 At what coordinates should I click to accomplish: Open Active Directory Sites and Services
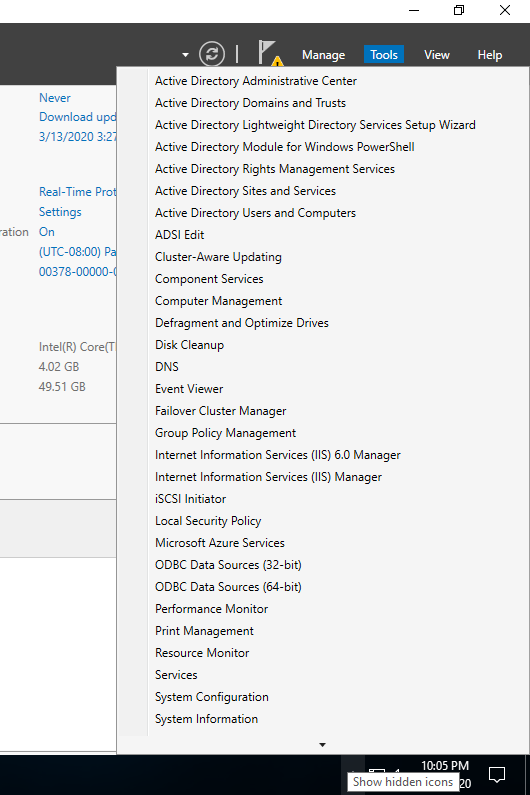coord(245,191)
